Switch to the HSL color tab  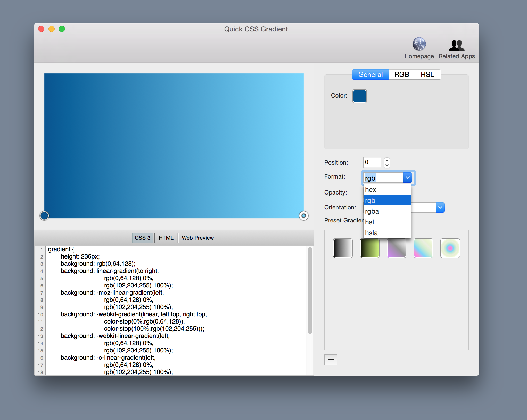point(427,75)
